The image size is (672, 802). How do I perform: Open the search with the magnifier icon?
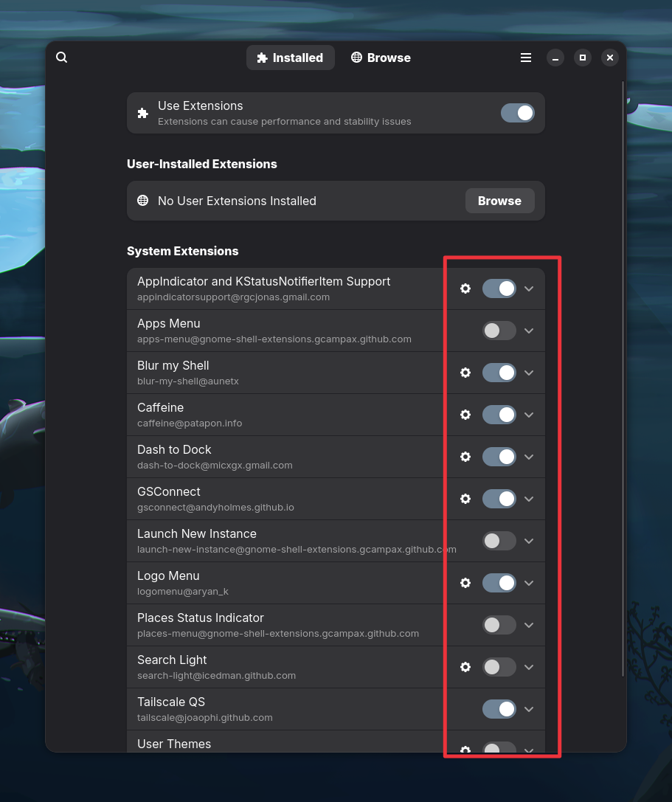click(61, 57)
